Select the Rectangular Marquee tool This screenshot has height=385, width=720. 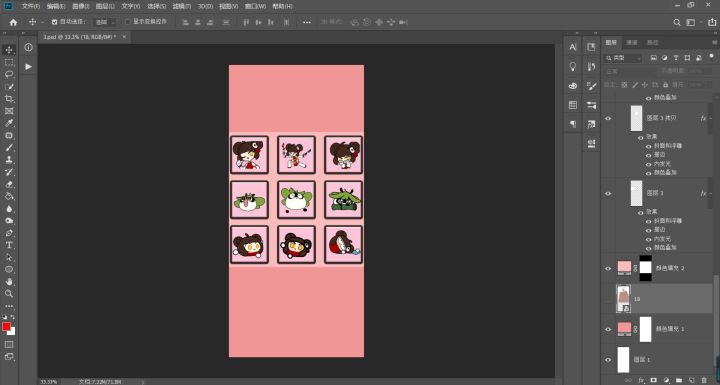[x=9, y=62]
